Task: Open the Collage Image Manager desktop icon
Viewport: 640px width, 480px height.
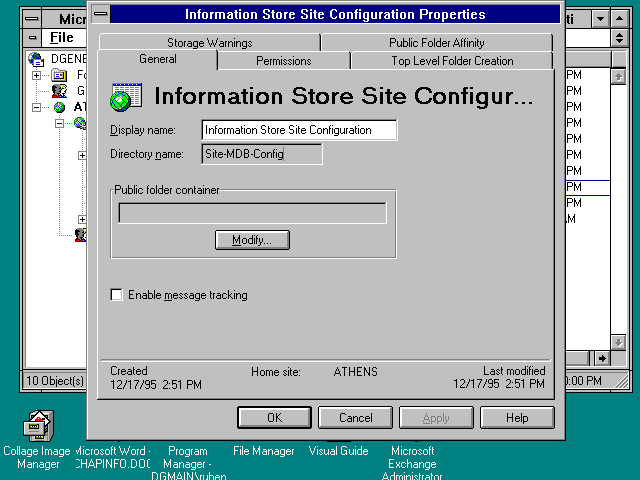Action: tap(38, 426)
